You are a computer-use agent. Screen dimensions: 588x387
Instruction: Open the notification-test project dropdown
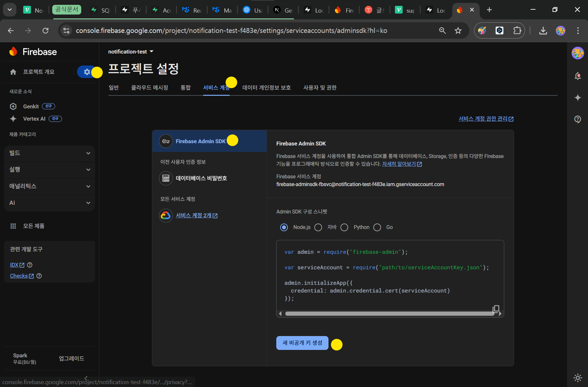[x=131, y=52]
